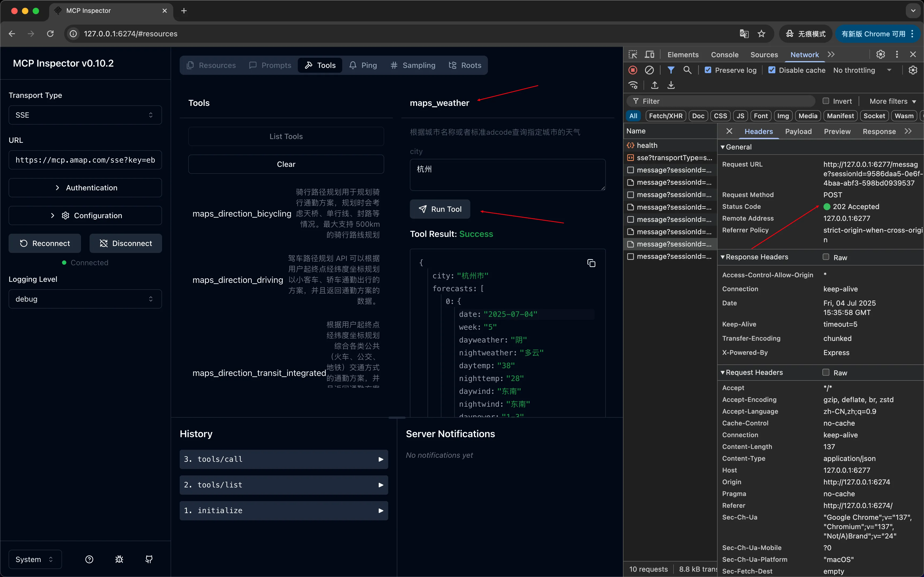Screen dimensions: 924x577
Task: Expand the 1. initialize history entry
Action: tap(284, 511)
